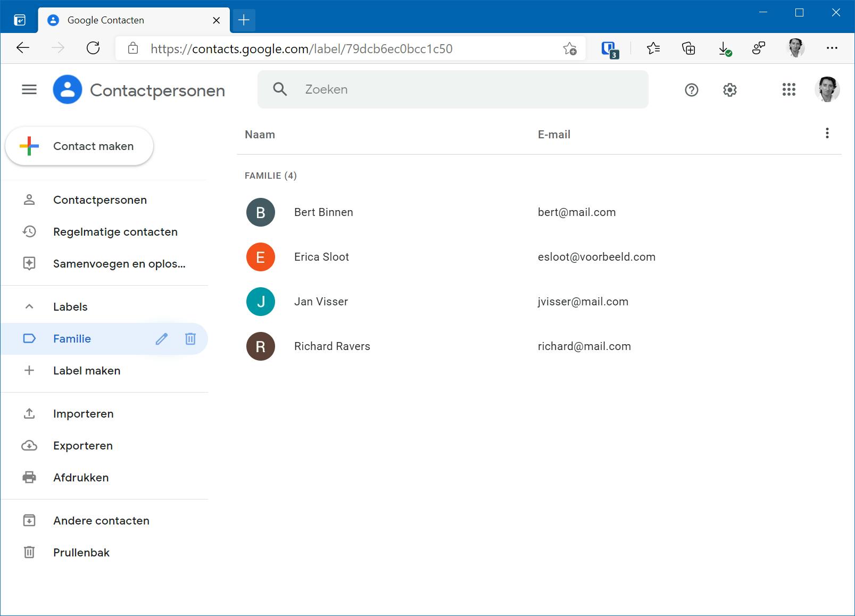Refresh the page in the browser

(x=93, y=48)
